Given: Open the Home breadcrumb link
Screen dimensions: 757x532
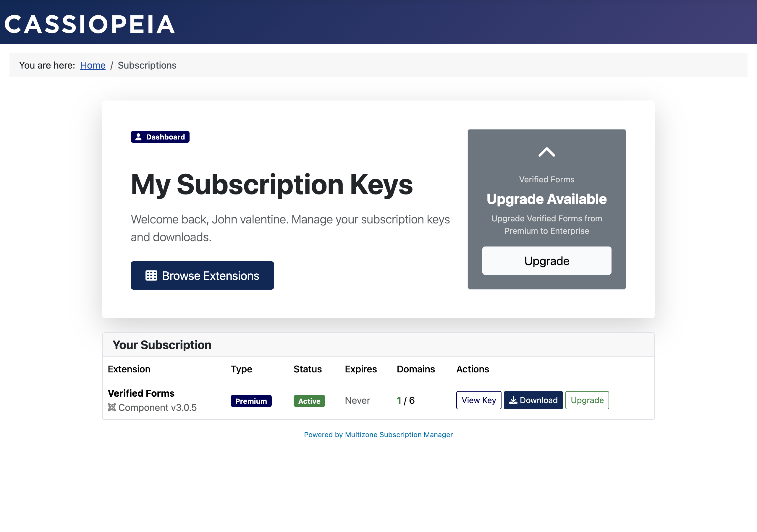Looking at the screenshot, I should pyautogui.click(x=93, y=65).
